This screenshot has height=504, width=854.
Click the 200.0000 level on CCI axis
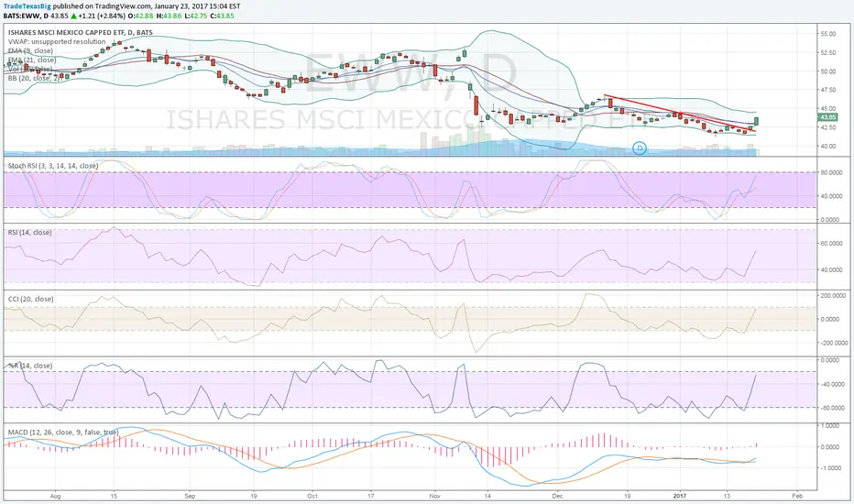[x=833, y=296]
